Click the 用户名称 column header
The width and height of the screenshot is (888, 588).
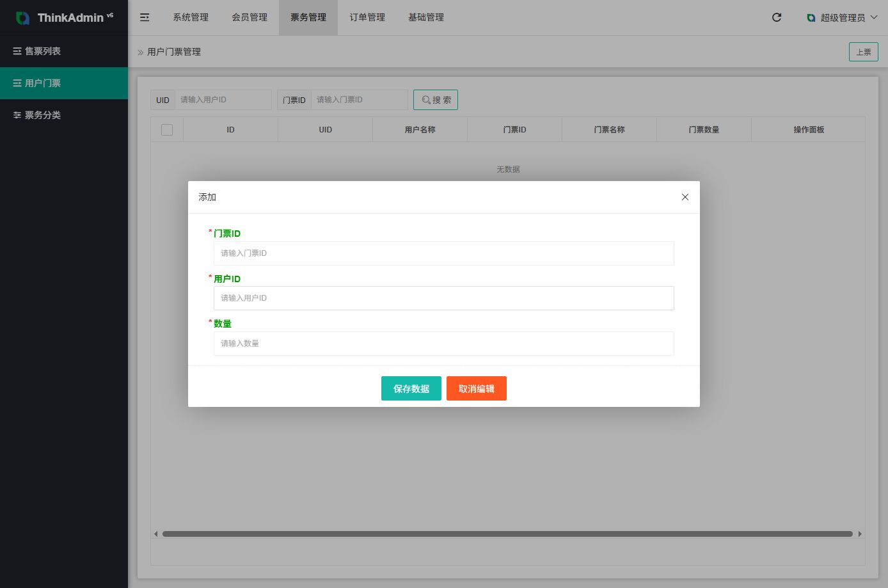[420, 130]
